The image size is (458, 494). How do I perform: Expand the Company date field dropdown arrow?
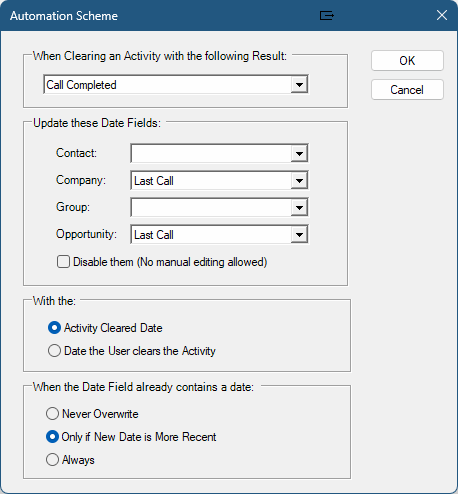click(x=299, y=181)
